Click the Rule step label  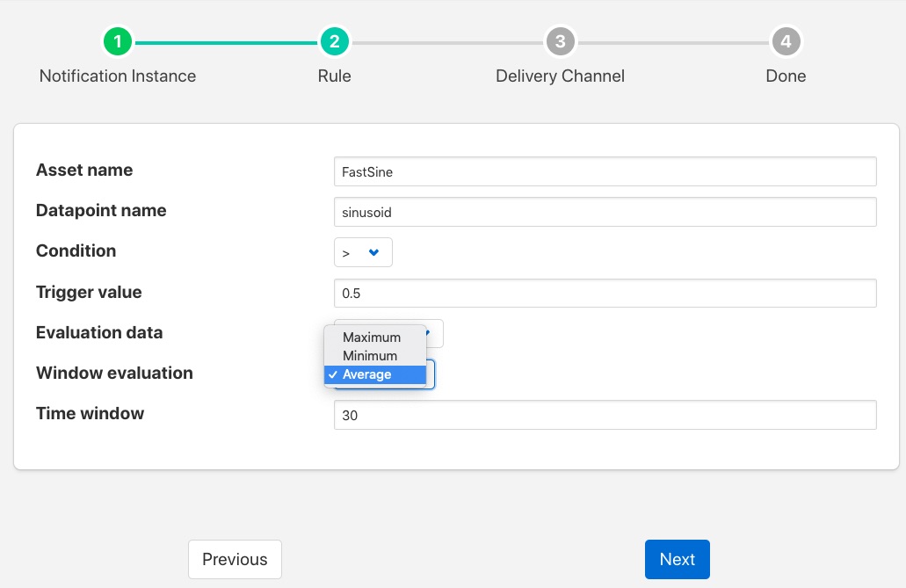(334, 76)
